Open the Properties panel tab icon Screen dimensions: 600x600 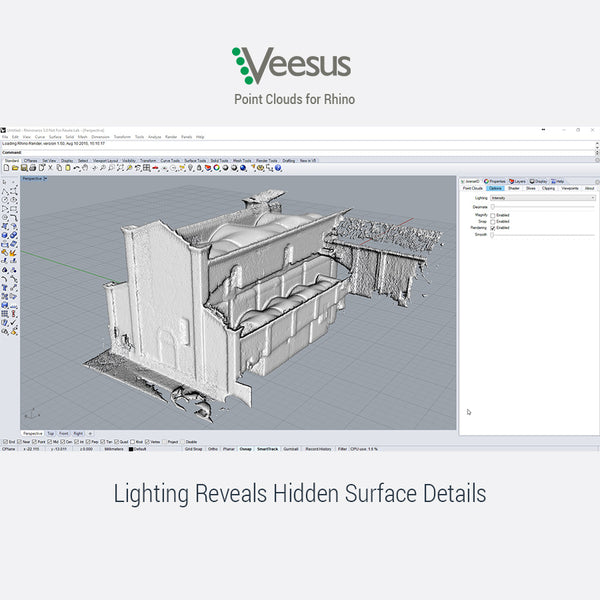coord(487,181)
